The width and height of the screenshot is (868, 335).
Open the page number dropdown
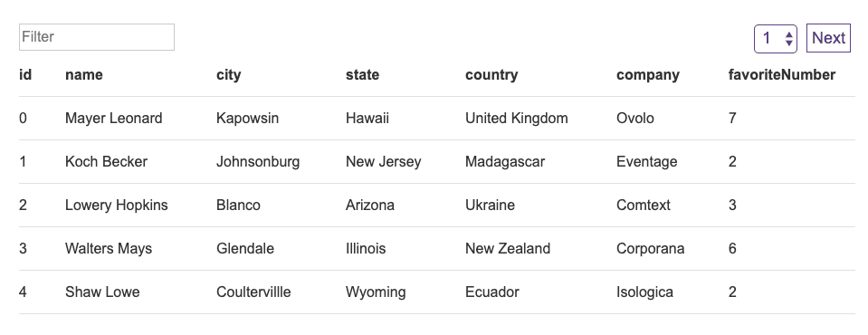coord(775,38)
